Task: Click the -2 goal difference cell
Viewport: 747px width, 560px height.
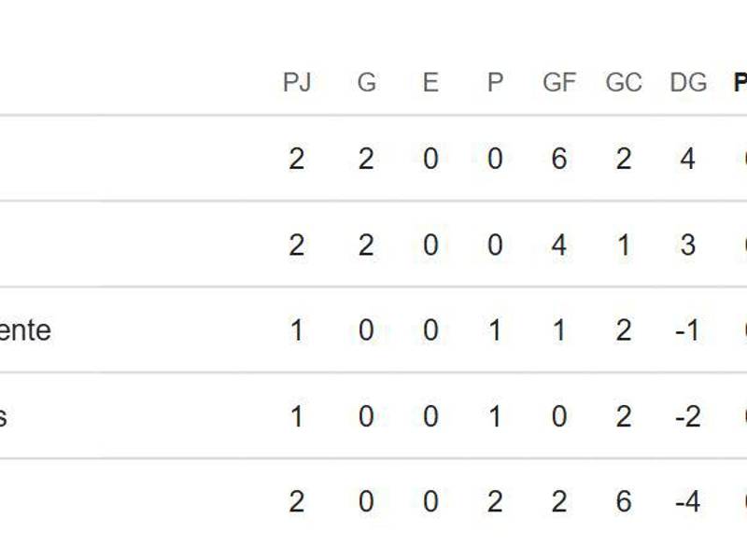Action: (x=687, y=416)
